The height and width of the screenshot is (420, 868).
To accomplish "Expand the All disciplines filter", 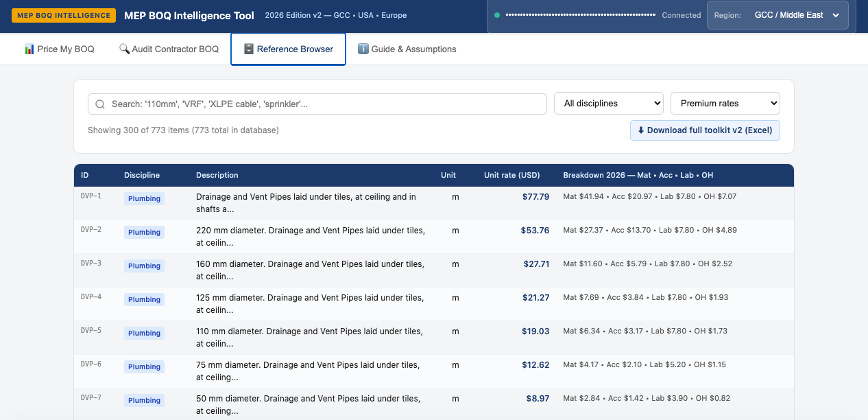I will coord(609,104).
